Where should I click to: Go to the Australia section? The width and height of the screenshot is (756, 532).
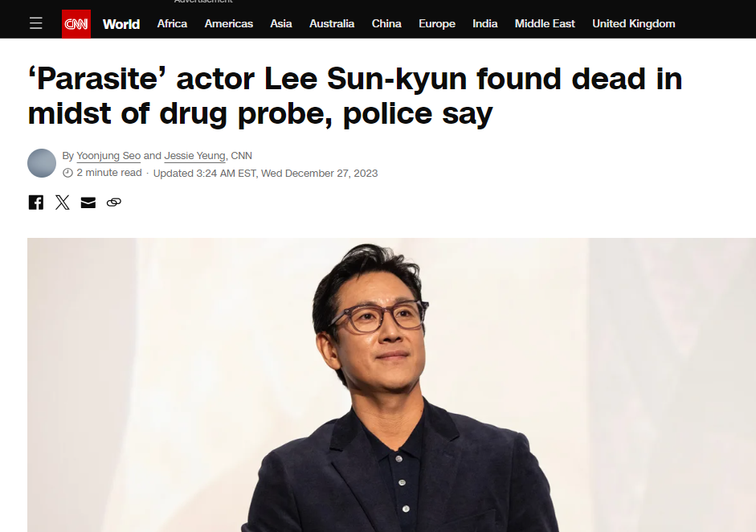pos(332,23)
